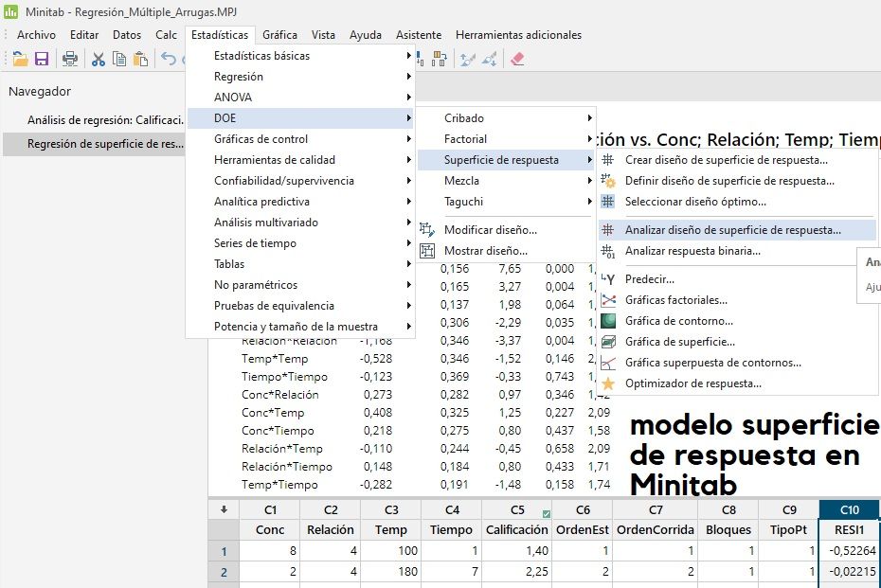Open the Asistente menu in menu bar
This screenshot has height=588, width=881.
[419, 35]
